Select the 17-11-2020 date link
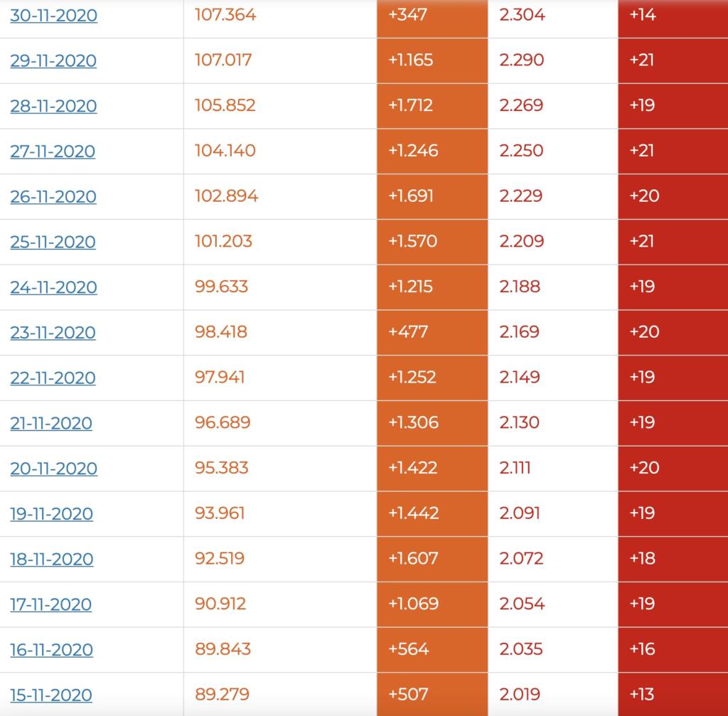The width and height of the screenshot is (728, 716). click(x=50, y=604)
